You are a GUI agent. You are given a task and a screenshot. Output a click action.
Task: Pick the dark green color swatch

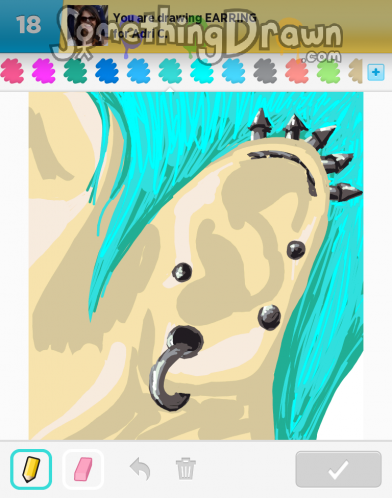(x=75, y=71)
